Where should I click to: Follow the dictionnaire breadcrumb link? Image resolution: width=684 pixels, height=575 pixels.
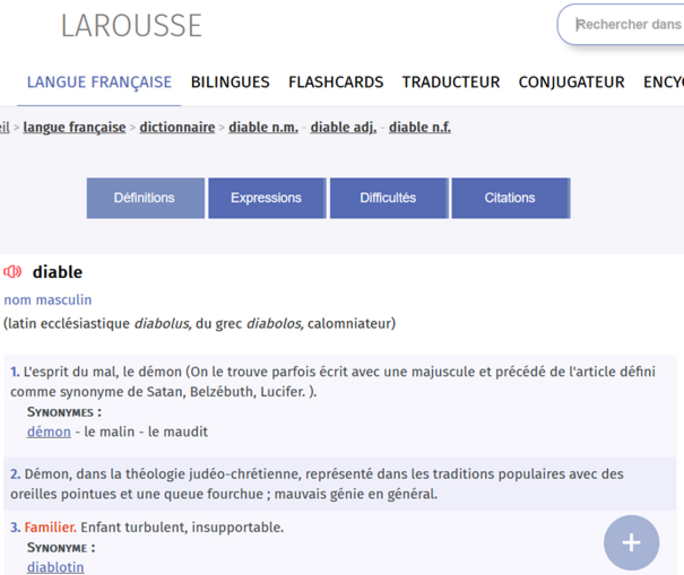(x=177, y=127)
